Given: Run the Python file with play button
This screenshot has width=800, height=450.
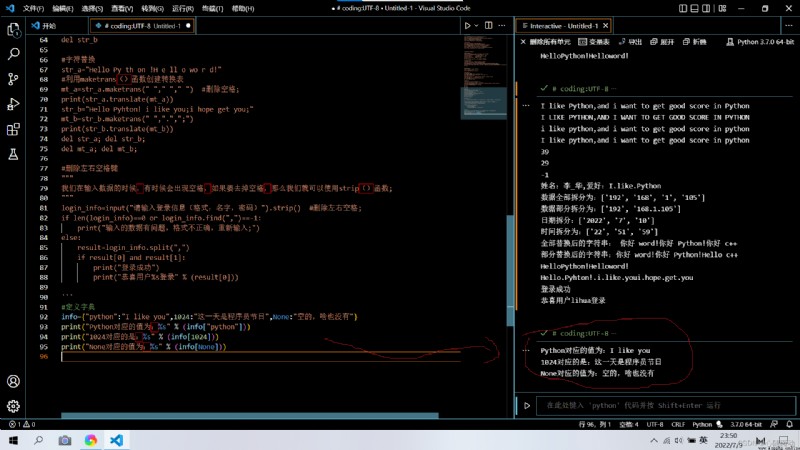Looking at the screenshot, I should 467,26.
